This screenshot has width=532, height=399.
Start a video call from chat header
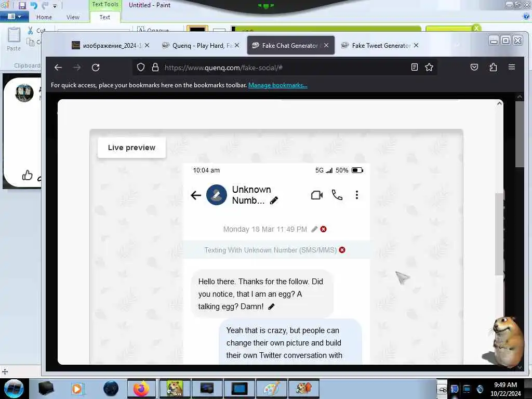point(317,195)
